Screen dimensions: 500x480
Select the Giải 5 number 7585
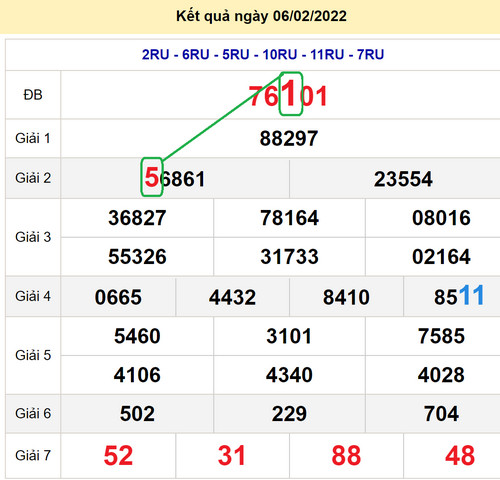click(x=441, y=336)
